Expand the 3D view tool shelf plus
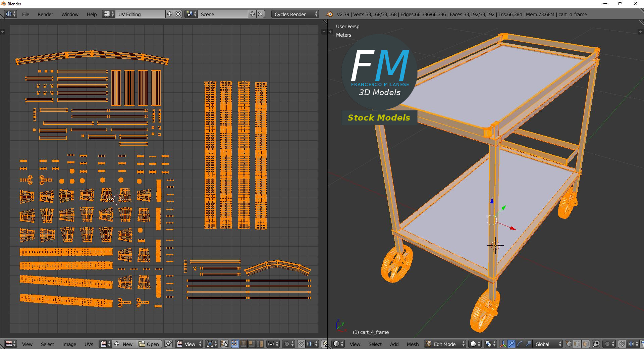644x349 pixels. click(330, 32)
